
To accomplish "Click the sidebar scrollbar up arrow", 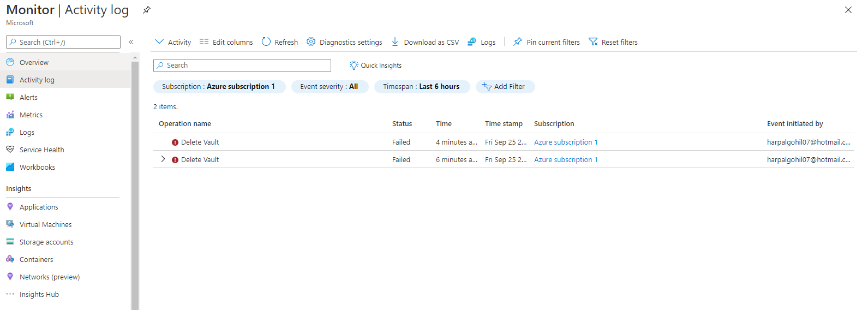I will click(135, 57).
